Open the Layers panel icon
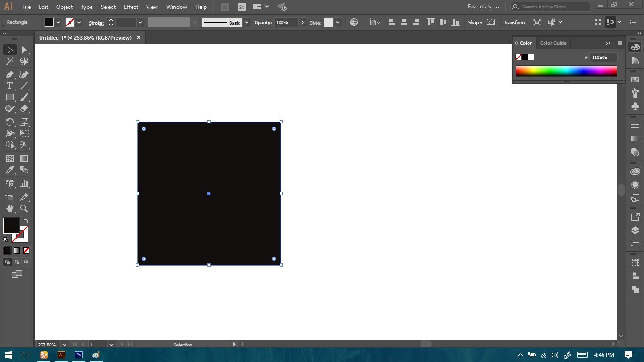 tap(635, 230)
